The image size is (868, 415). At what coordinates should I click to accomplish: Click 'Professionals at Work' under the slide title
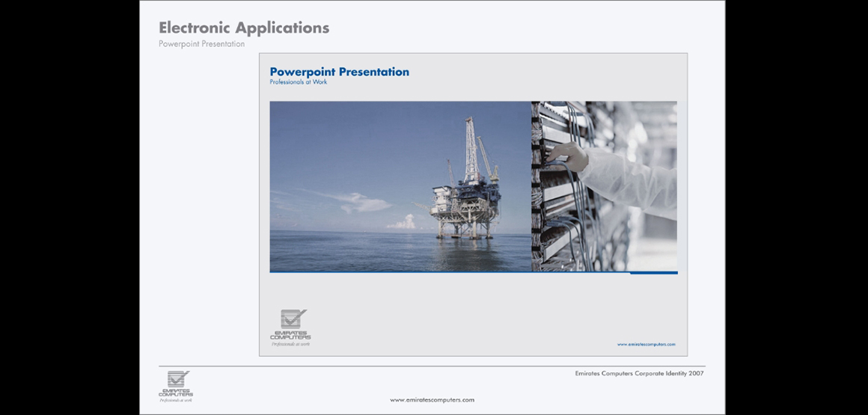[x=298, y=82]
